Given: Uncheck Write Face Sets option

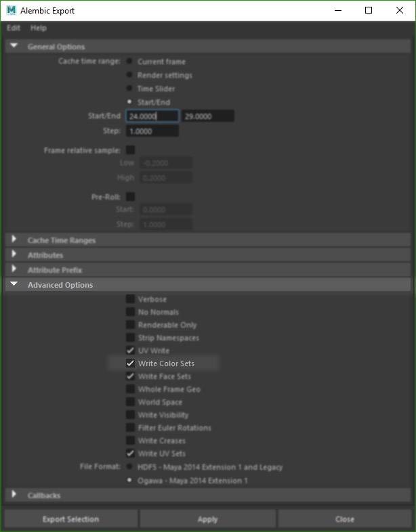Looking at the screenshot, I should click(x=130, y=376).
